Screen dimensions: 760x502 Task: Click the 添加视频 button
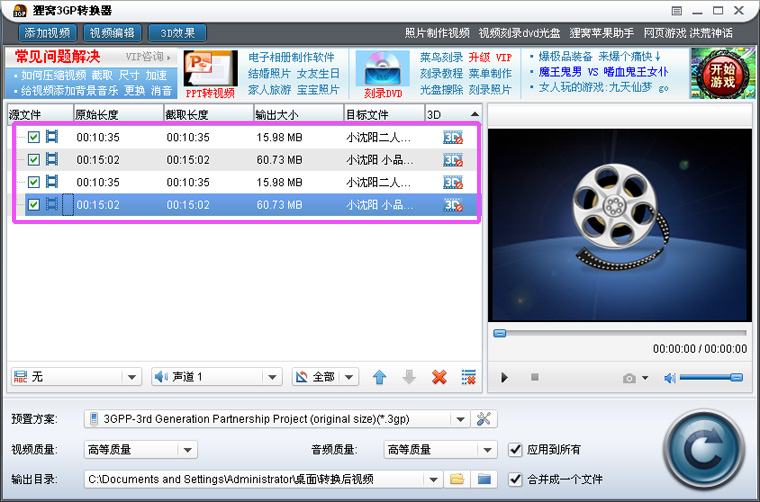[48, 33]
